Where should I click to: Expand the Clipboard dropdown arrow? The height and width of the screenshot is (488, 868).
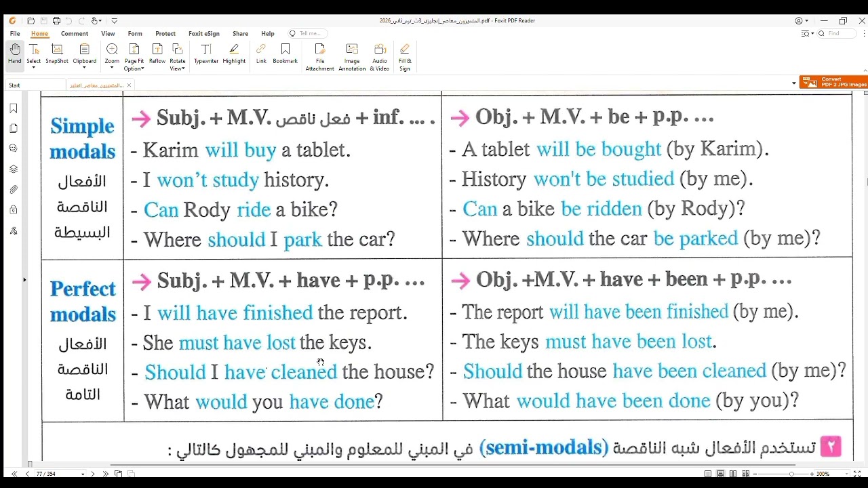tap(85, 68)
